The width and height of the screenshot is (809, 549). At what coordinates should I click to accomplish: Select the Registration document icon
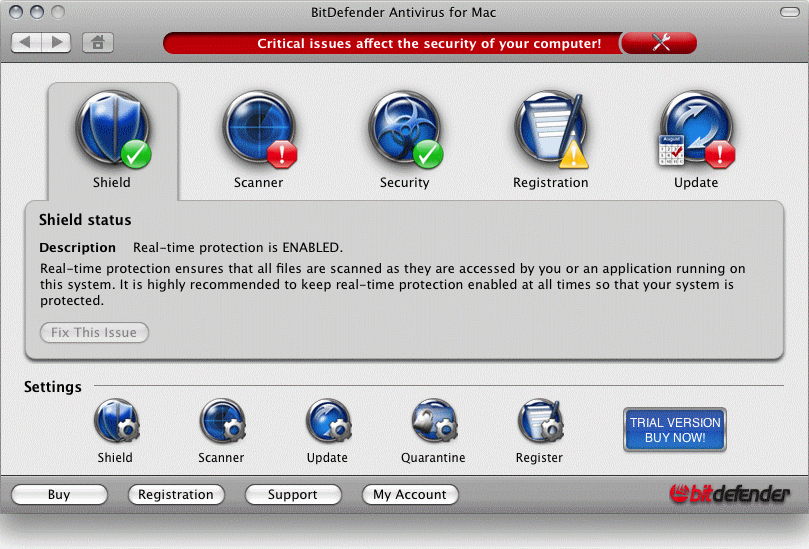click(552, 130)
